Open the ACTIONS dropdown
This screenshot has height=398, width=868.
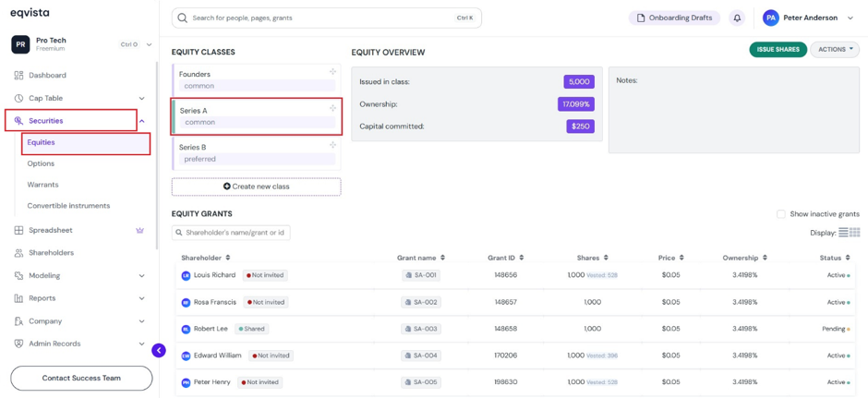(x=835, y=49)
